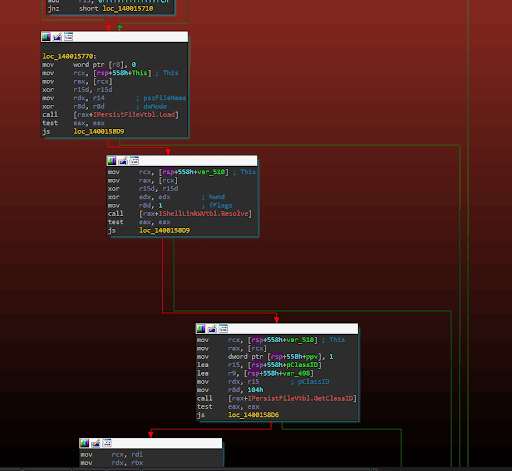
Task: Select the title bar of the IShellLinkWVtbl.Resolve node
Action: coord(182,161)
